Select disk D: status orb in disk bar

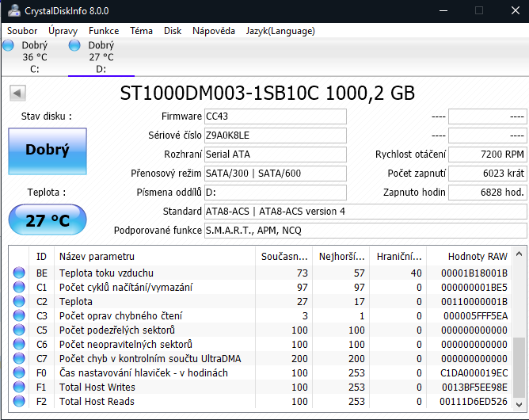(74, 45)
